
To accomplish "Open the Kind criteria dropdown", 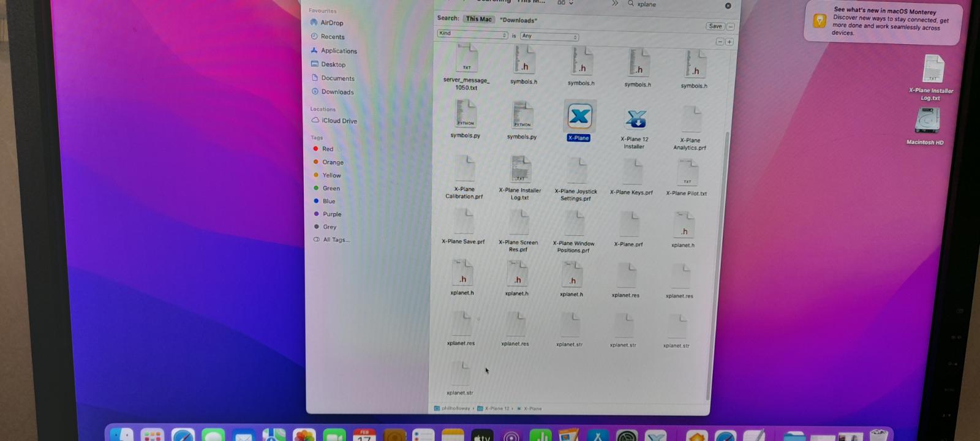I will [472, 34].
